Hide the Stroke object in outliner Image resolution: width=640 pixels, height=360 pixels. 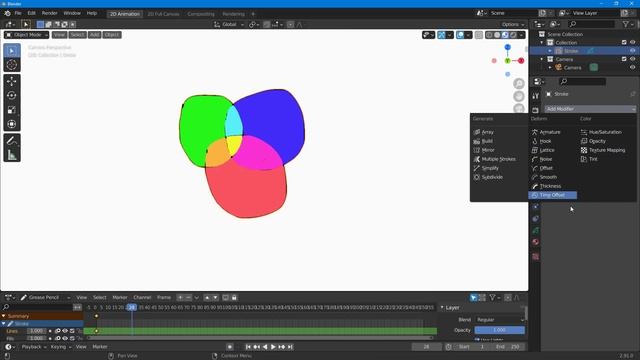[632, 51]
